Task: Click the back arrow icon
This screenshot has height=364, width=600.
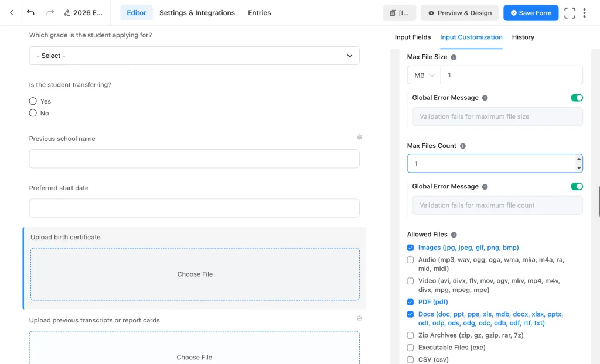Action: coord(12,13)
